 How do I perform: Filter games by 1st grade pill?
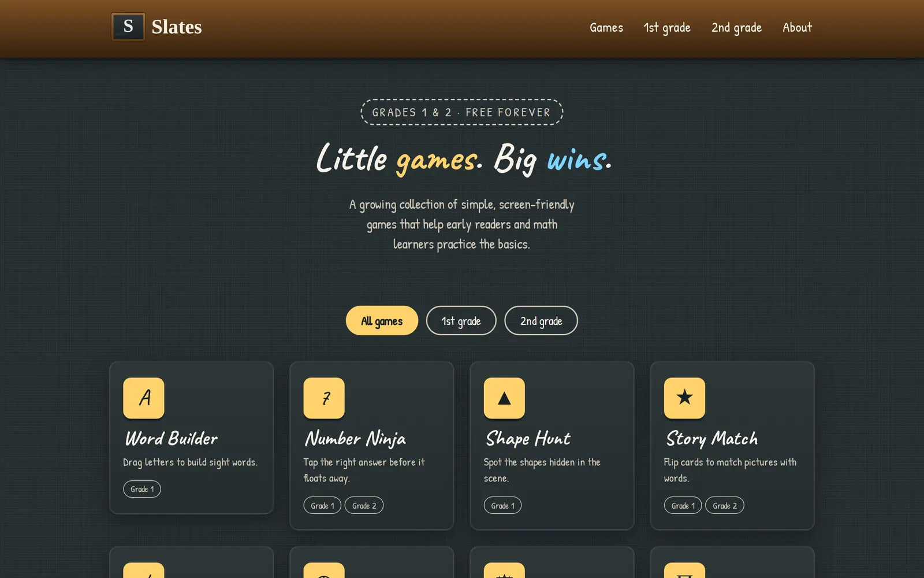pyautogui.click(x=461, y=321)
